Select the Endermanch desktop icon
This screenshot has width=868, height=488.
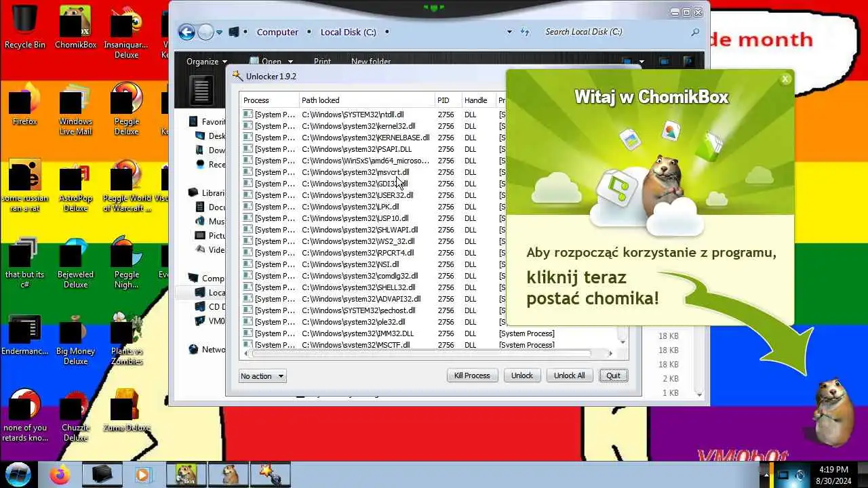(x=25, y=333)
